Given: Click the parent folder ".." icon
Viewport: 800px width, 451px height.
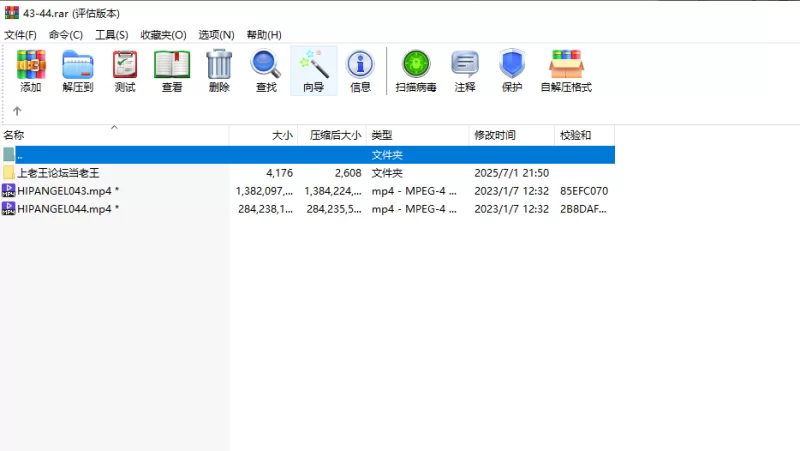Looking at the screenshot, I should (9, 155).
